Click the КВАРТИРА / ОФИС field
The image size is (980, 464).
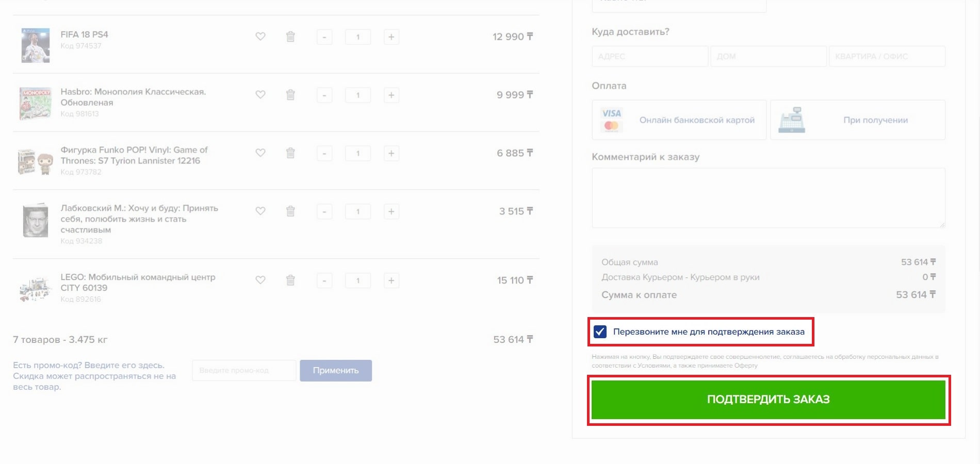tap(887, 56)
